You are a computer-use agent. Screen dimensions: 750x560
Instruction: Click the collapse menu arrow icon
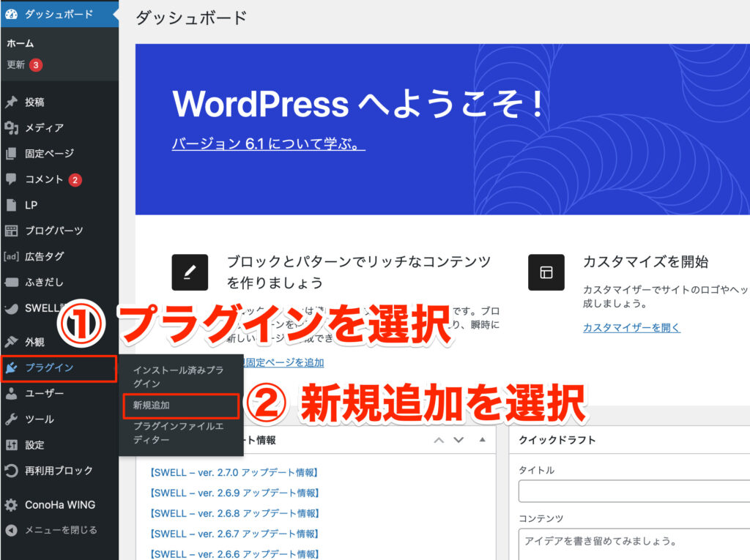pyautogui.click(x=11, y=530)
